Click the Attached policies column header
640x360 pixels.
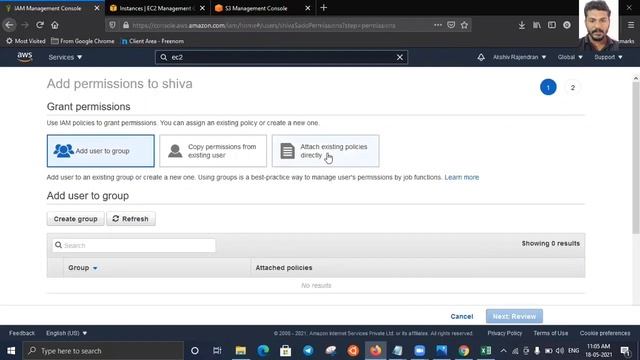click(284, 268)
